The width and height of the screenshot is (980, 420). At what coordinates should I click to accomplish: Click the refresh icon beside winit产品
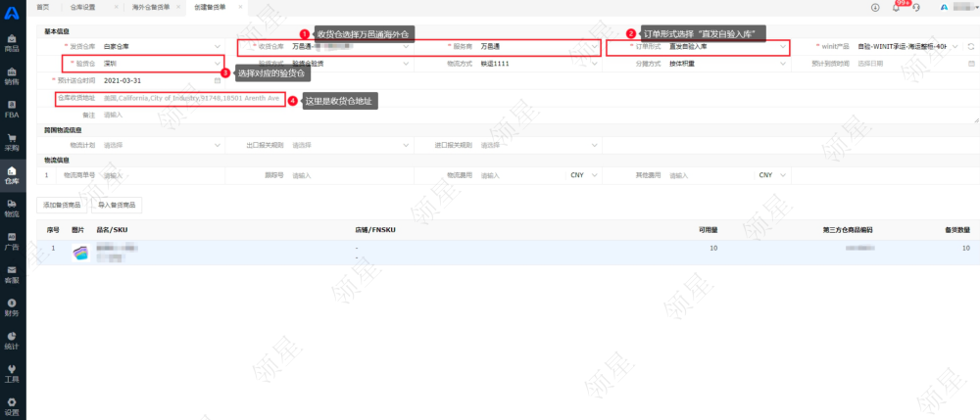click(970, 46)
